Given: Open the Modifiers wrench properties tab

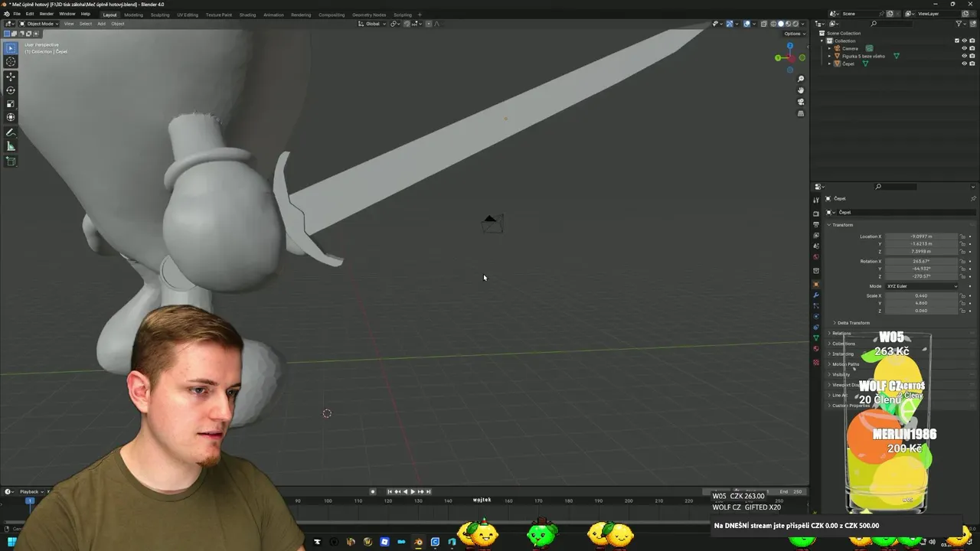Looking at the screenshot, I should 816,295.
